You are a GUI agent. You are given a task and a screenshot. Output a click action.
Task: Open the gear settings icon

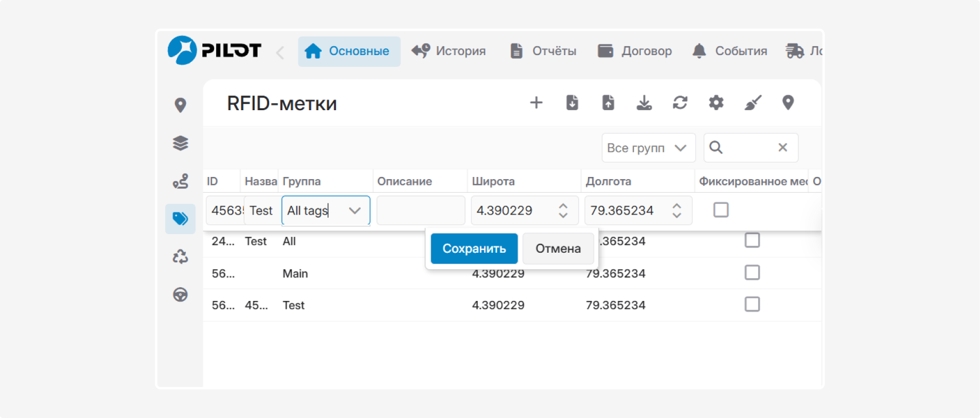pos(716,102)
